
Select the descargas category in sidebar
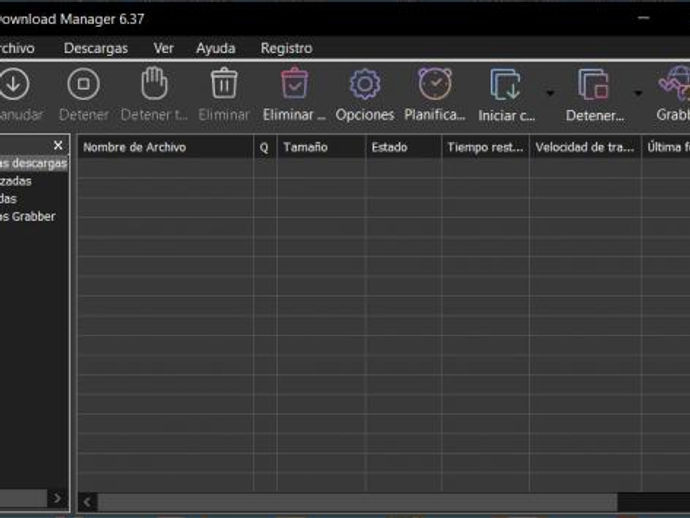[x=34, y=163]
